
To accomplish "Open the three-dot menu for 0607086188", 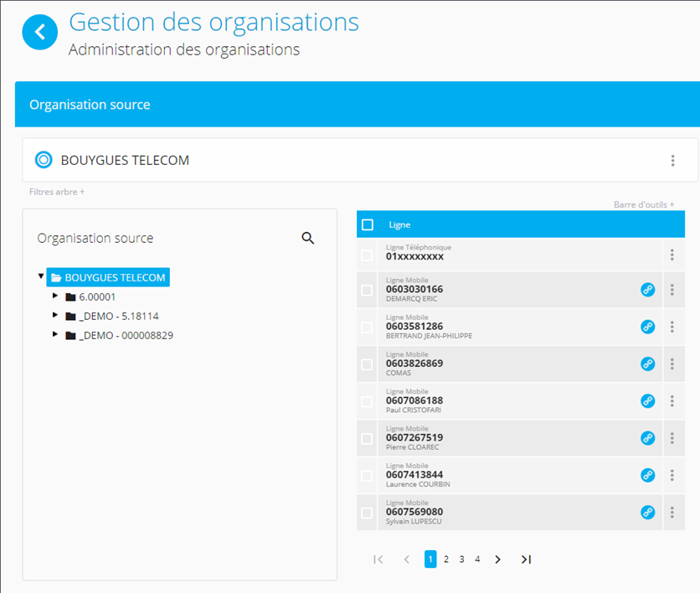I will click(x=672, y=401).
